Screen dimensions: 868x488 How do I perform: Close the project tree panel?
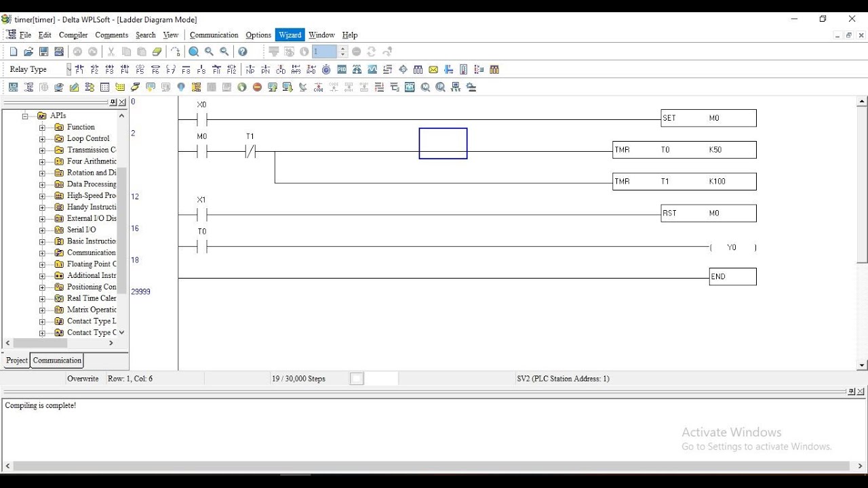pyautogui.click(x=122, y=102)
